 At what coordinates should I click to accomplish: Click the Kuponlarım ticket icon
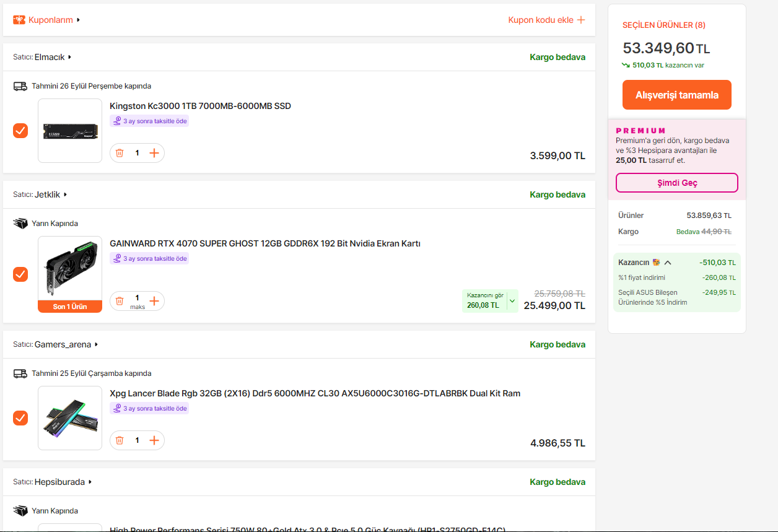[x=19, y=20]
